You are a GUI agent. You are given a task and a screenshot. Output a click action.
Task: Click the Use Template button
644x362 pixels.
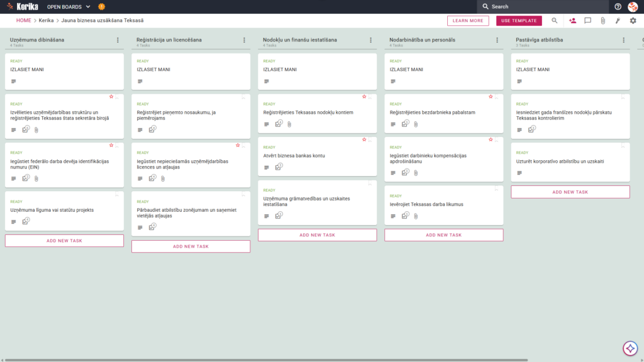[x=519, y=21]
